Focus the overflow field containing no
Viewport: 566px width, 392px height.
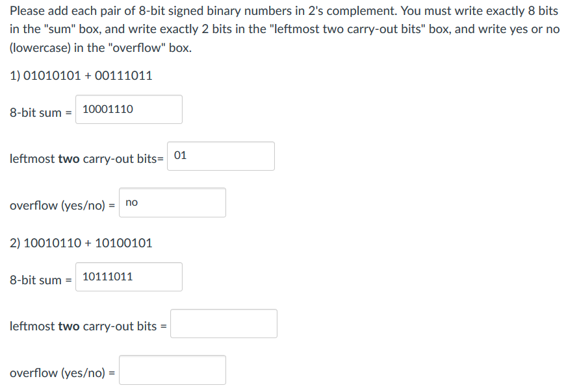[x=173, y=202]
